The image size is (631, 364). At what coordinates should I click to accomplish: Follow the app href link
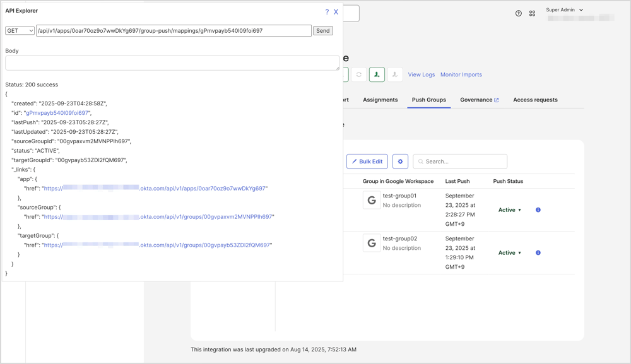pyautogui.click(x=155, y=188)
